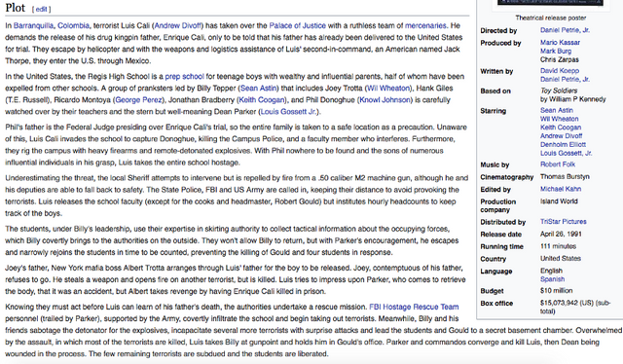Open Daniel Petrie, Jr. link under Directed by
The height and width of the screenshot is (364, 623).
point(565,30)
